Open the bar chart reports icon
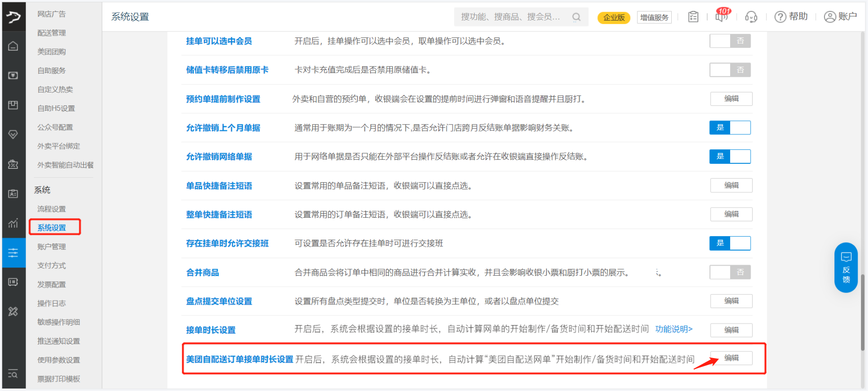This screenshot has height=391, width=868. click(x=13, y=223)
